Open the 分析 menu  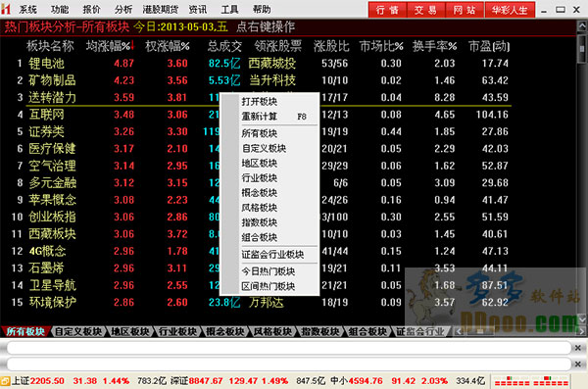point(123,10)
